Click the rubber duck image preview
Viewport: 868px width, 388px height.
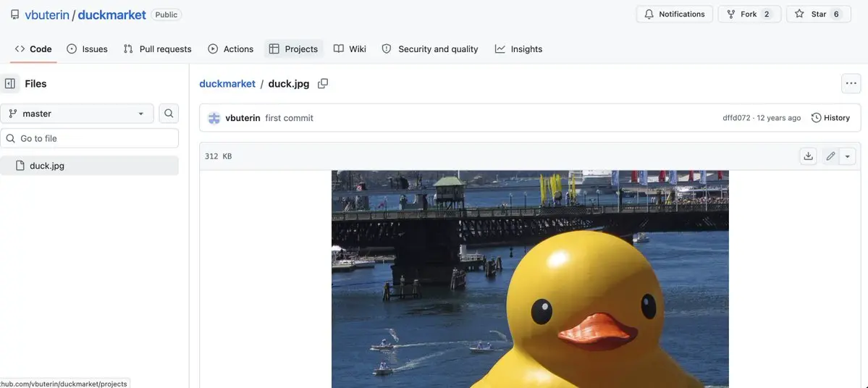[530, 279]
